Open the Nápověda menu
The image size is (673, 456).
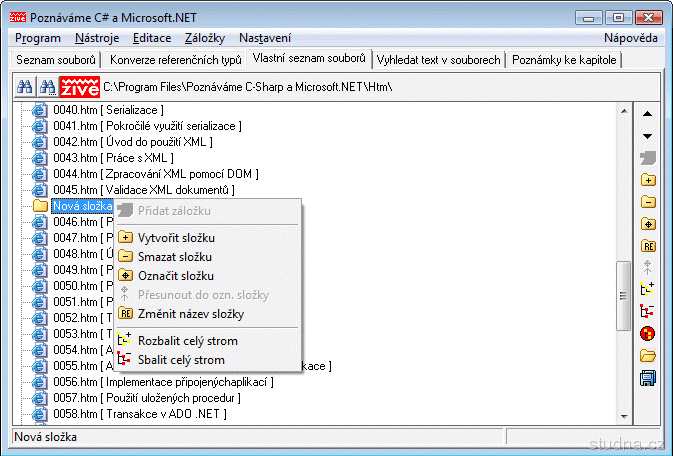click(631, 38)
